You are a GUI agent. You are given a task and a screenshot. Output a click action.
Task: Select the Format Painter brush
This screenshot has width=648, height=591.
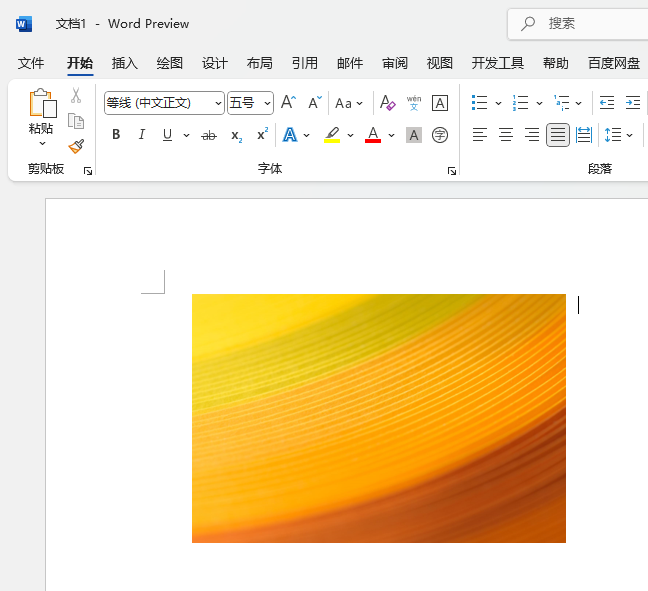coord(76,146)
